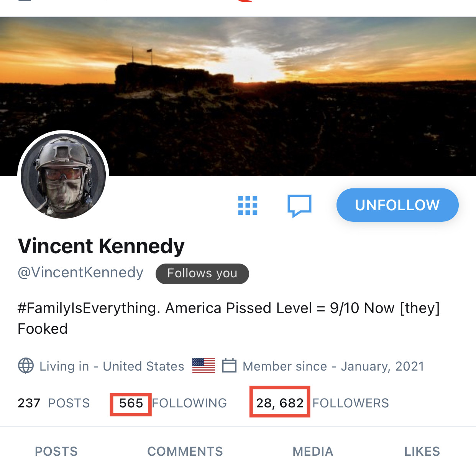Viewport: 476px width, 473px height.
Task: Open the 565 FOLLOWING list
Action: pos(172,403)
